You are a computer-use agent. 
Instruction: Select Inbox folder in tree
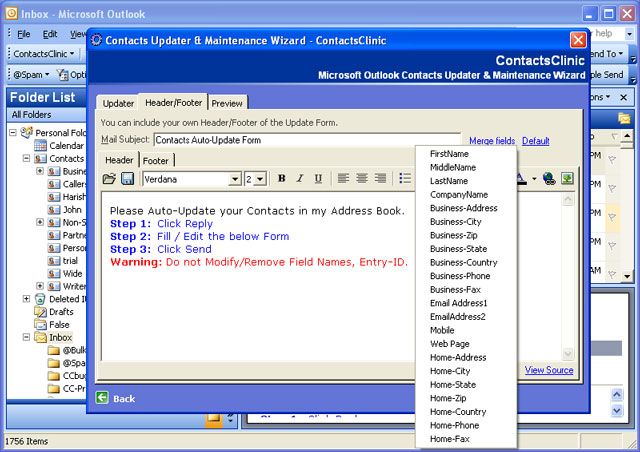[x=60, y=338]
